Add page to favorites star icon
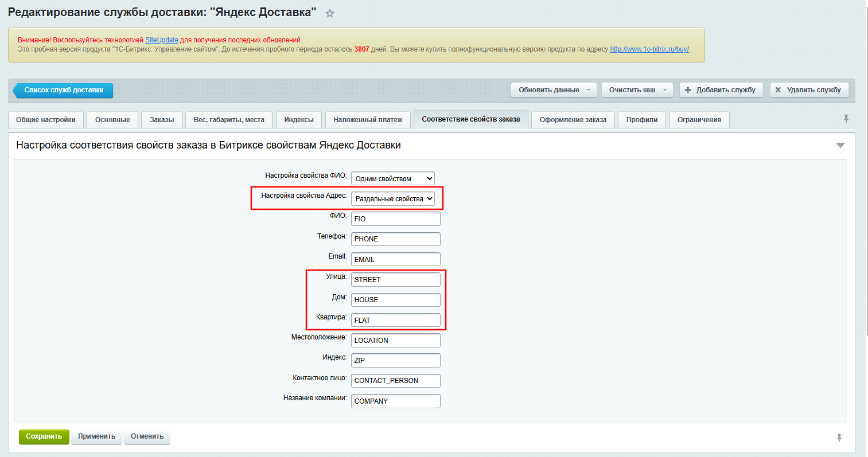 (x=330, y=13)
